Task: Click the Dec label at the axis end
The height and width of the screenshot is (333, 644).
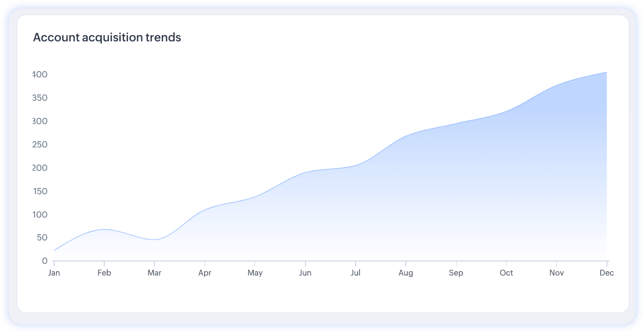Action: pyautogui.click(x=606, y=273)
